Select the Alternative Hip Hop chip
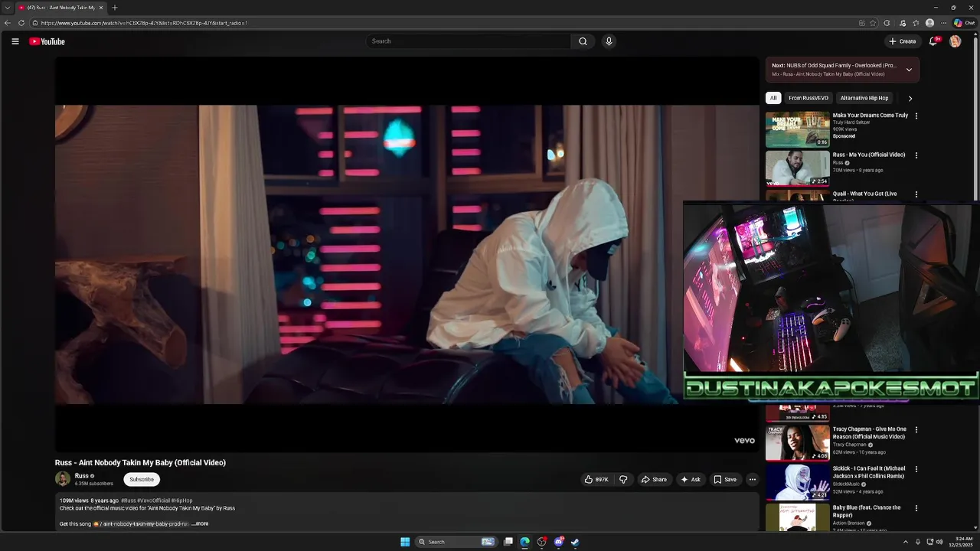Viewport: 980px width, 551px height. [x=864, y=98]
